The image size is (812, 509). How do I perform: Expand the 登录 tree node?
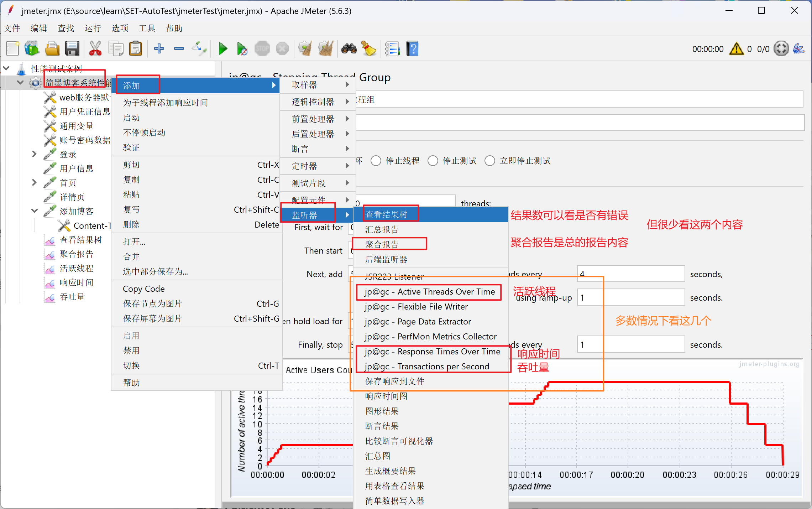coord(34,154)
